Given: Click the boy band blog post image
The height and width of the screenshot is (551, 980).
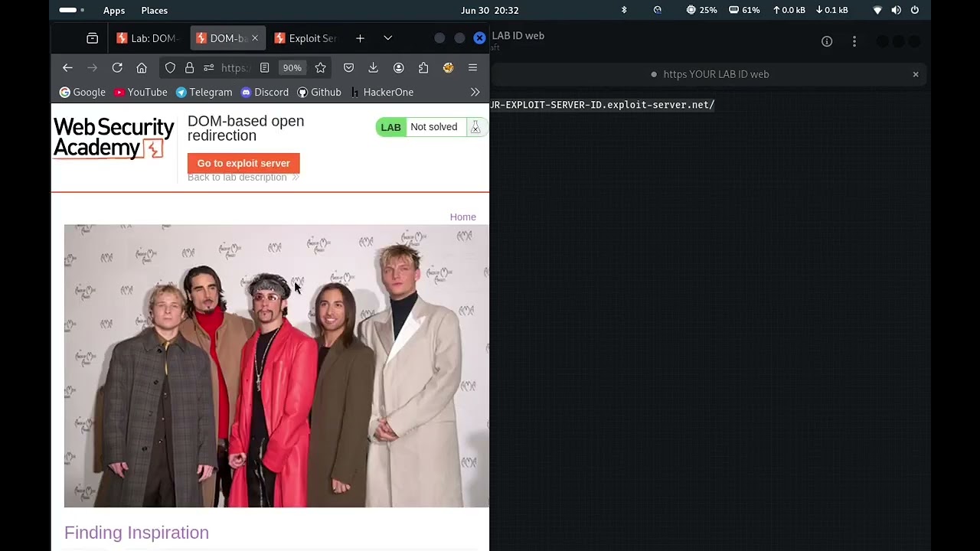Looking at the screenshot, I should (x=276, y=366).
